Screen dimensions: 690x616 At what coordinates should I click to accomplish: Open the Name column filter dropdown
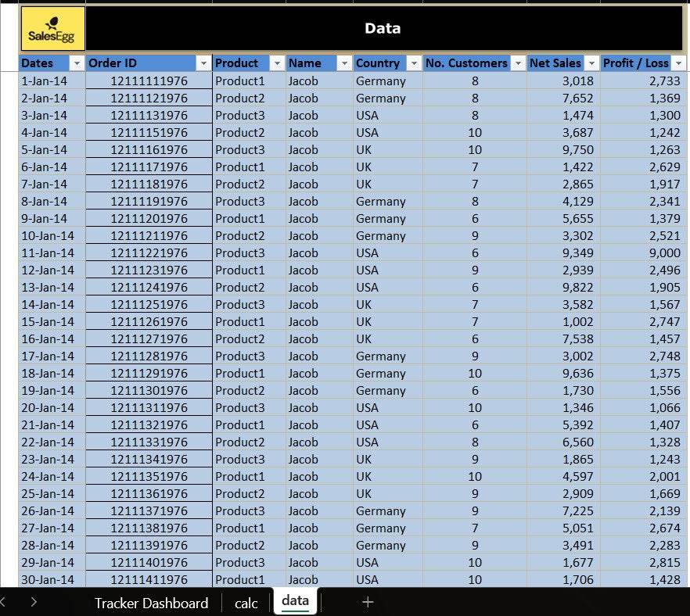click(344, 63)
